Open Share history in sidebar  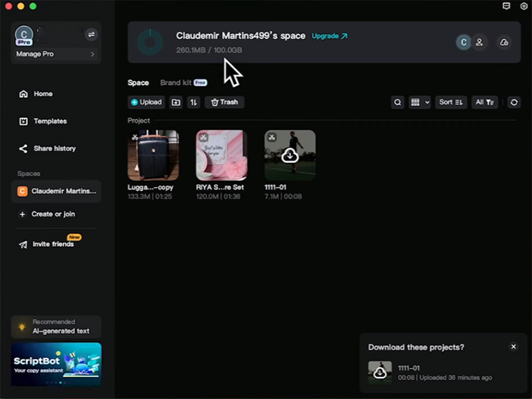tap(55, 148)
